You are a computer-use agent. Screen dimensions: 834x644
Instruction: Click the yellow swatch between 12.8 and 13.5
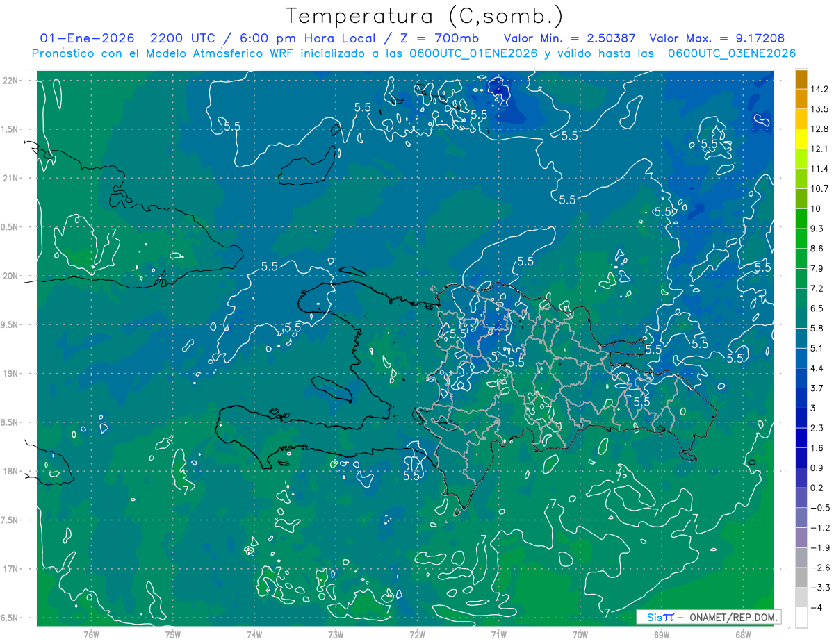tap(801, 119)
